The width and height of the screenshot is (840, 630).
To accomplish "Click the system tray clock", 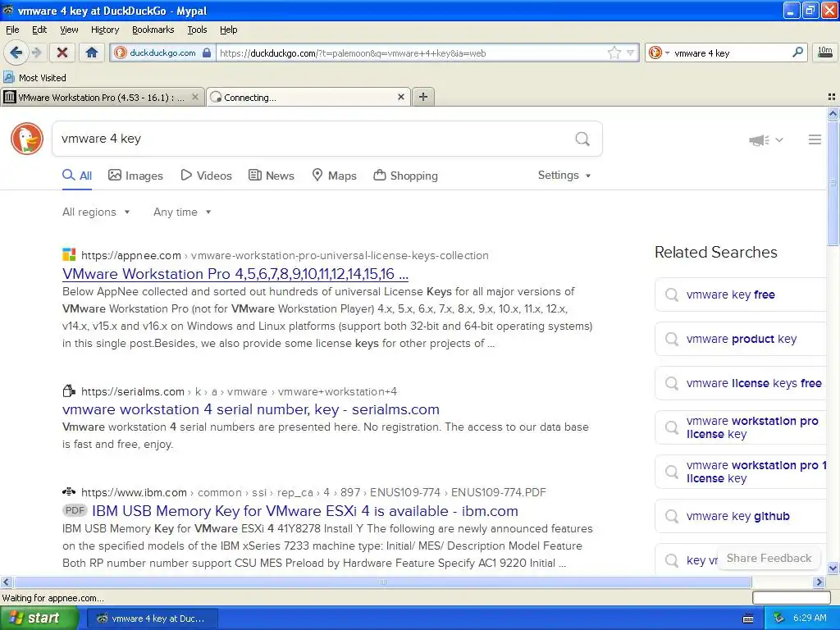I will click(x=810, y=618).
